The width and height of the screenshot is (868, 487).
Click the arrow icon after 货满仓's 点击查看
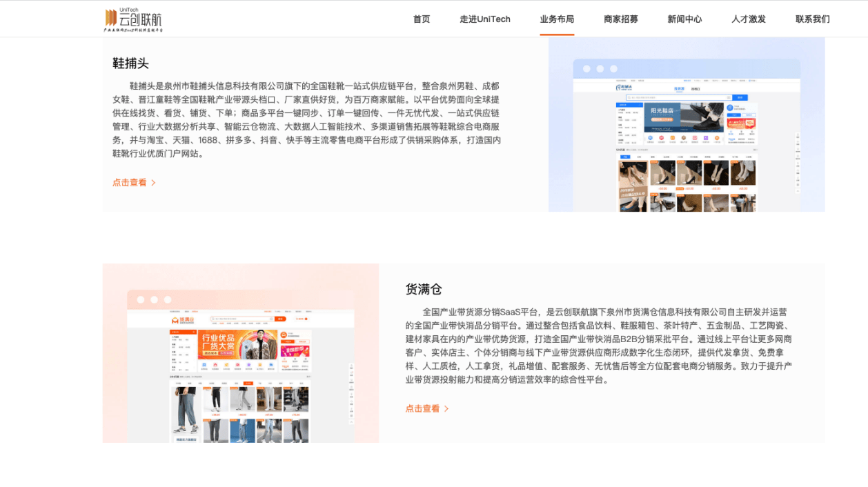446,409
